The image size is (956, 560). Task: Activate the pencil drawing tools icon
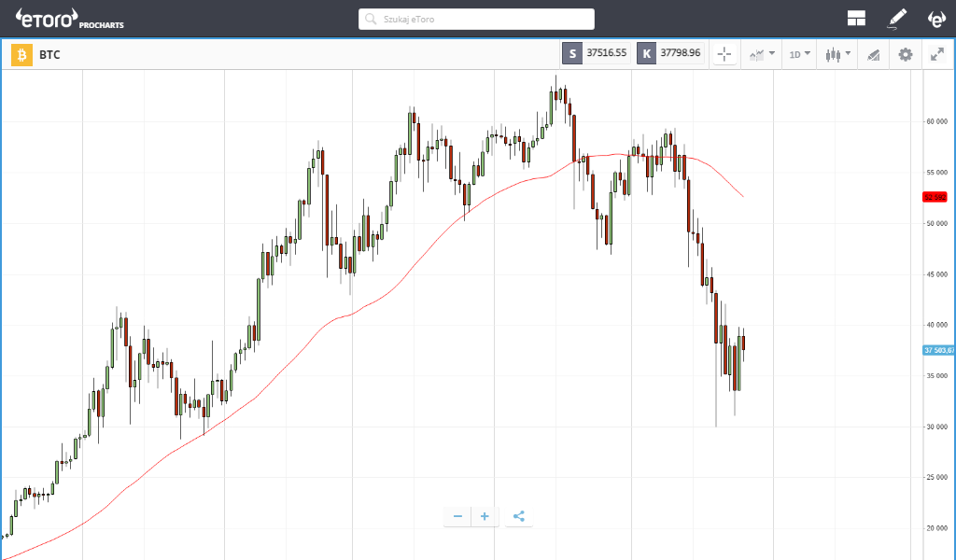pyautogui.click(x=896, y=19)
